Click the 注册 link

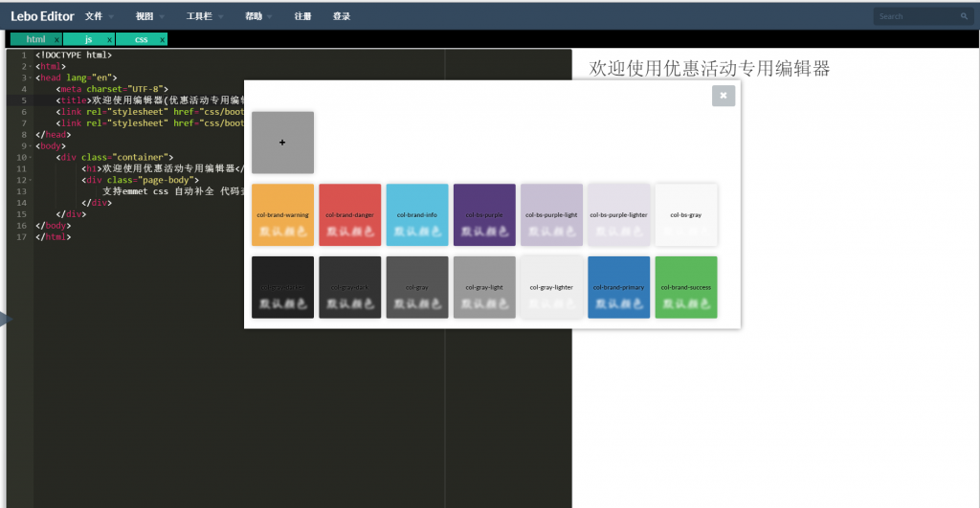[302, 16]
